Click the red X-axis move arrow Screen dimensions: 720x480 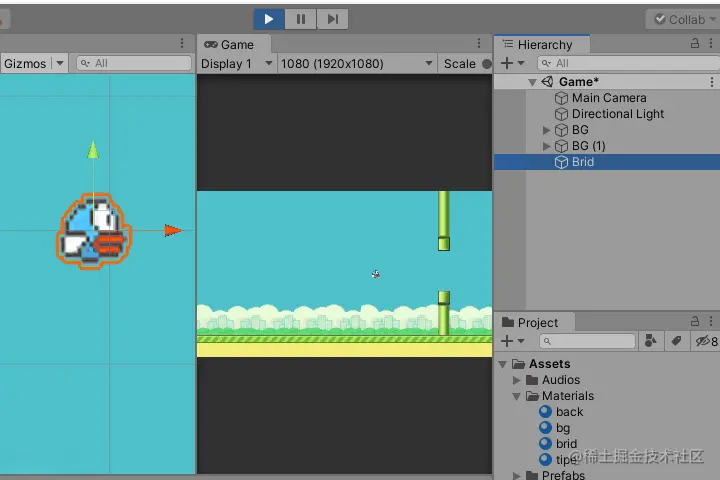pyautogui.click(x=174, y=231)
